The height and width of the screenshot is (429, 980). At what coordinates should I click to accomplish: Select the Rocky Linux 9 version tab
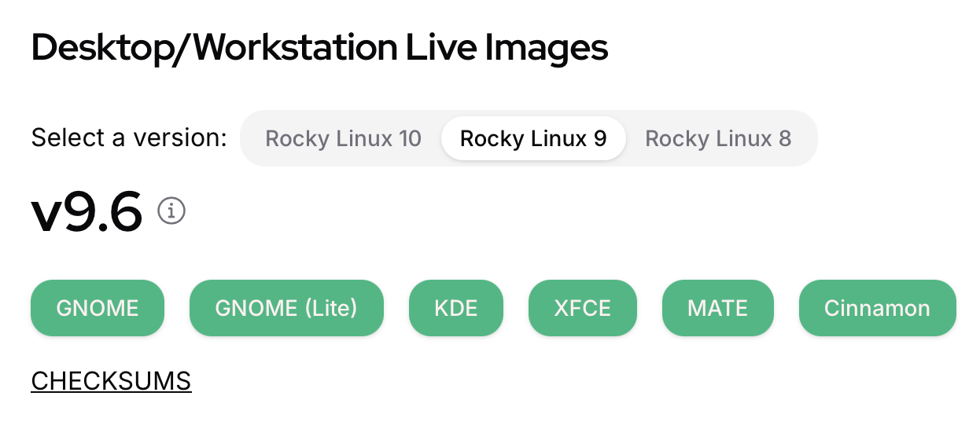point(533,139)
